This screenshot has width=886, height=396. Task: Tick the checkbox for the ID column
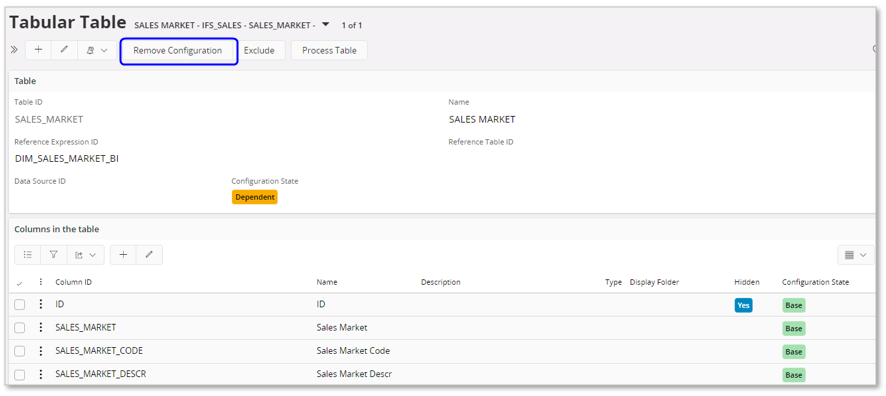(20, 304)
